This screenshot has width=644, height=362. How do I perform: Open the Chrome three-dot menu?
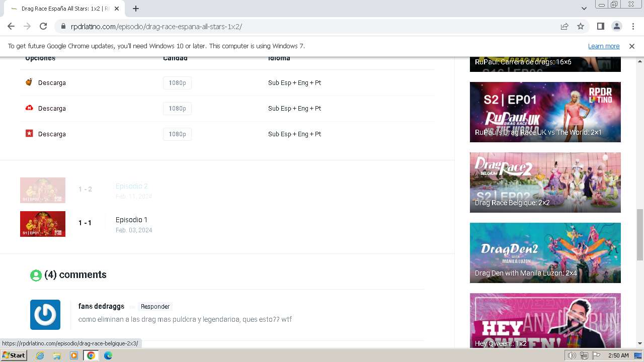pos(632,26)
